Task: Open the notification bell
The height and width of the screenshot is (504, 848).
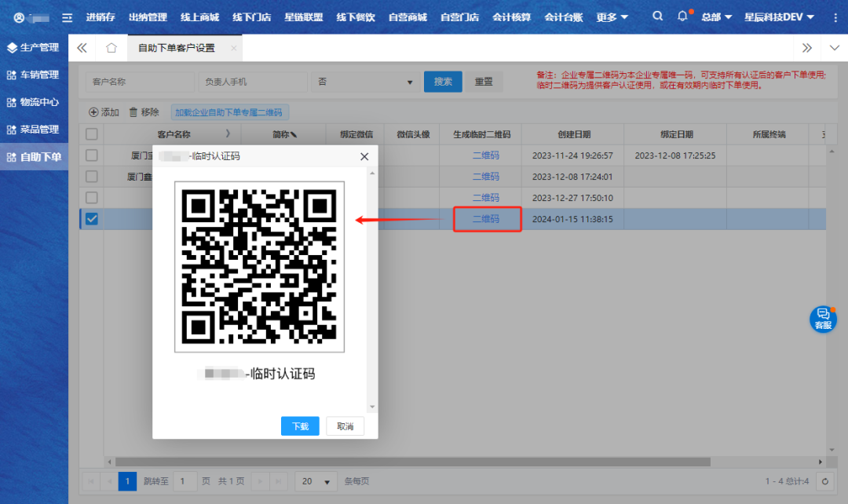Action: click(682, 16)
